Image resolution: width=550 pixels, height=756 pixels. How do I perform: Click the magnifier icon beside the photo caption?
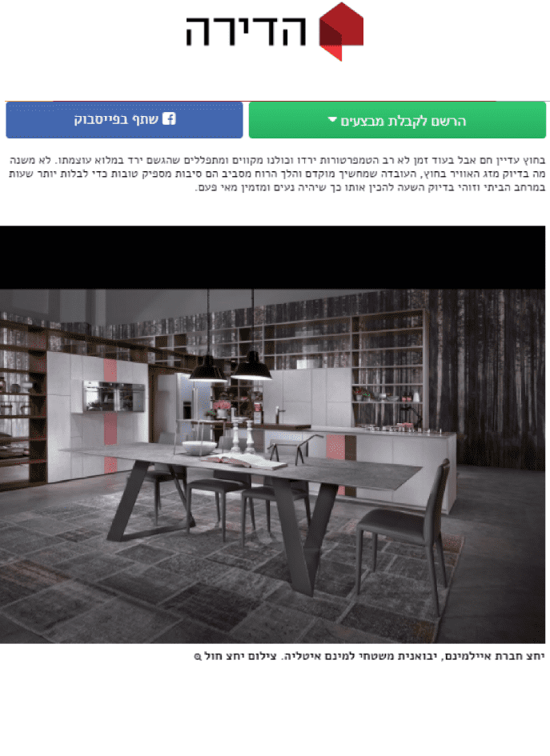point(197,657)
